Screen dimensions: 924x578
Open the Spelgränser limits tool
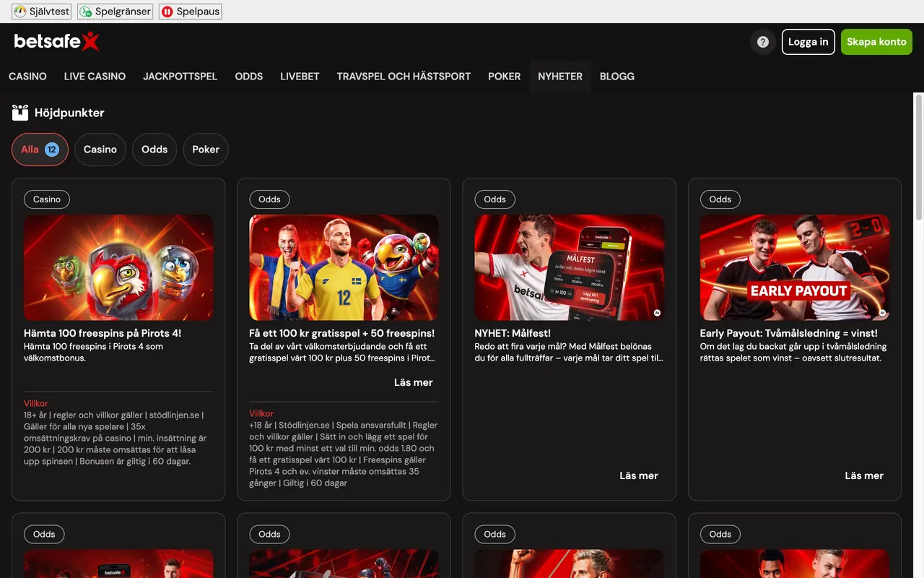pos(115,12)
